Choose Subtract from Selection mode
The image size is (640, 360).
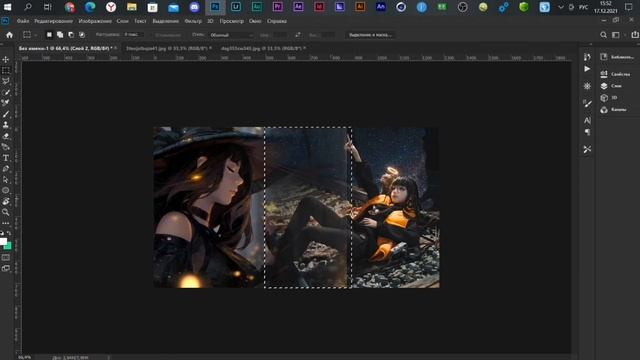point(71,35)
